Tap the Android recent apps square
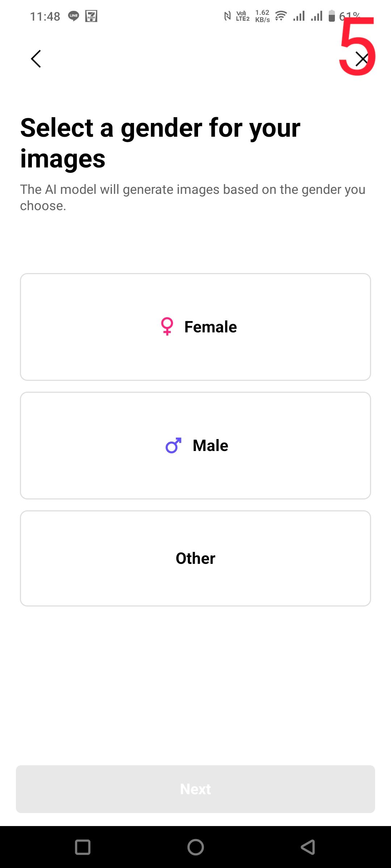This screenshot has height=868, width=391. click(83, 847)
